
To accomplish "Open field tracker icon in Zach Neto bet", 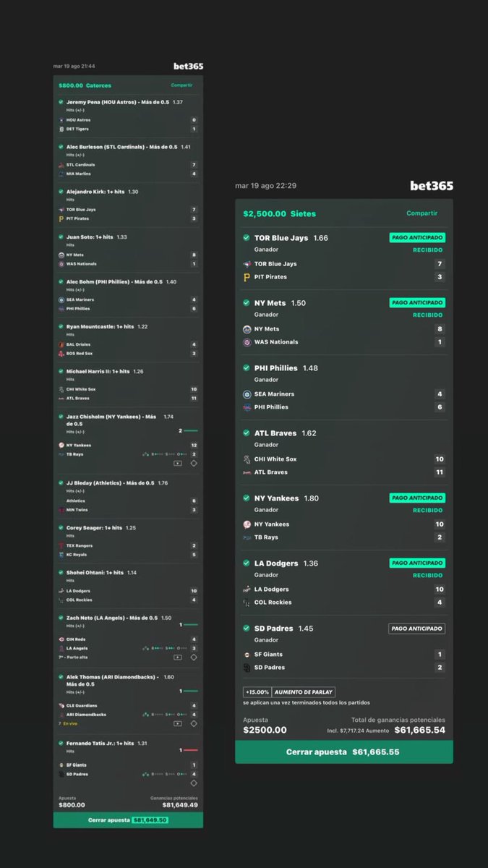I will click(x=194, y=657).
